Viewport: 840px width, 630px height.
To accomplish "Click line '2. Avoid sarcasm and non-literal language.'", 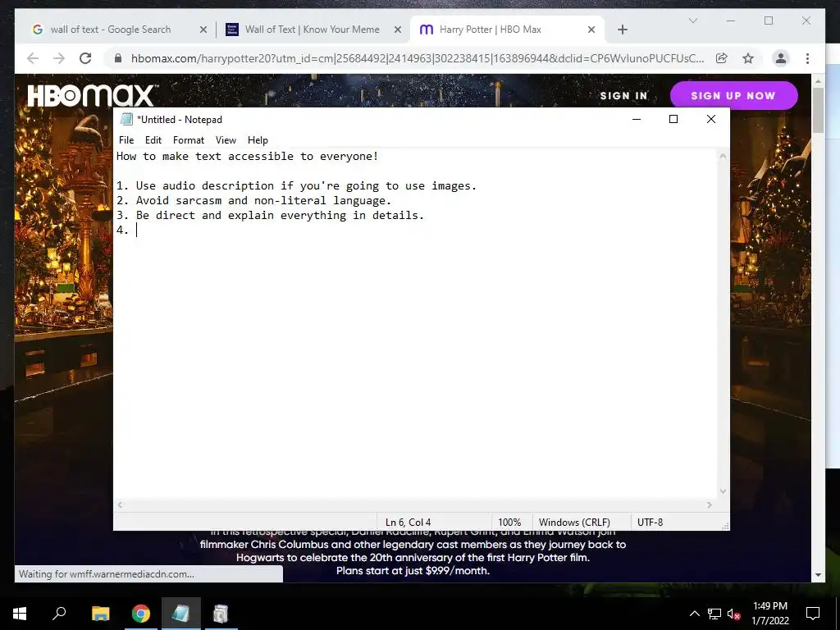I will [x=254, y=200].
